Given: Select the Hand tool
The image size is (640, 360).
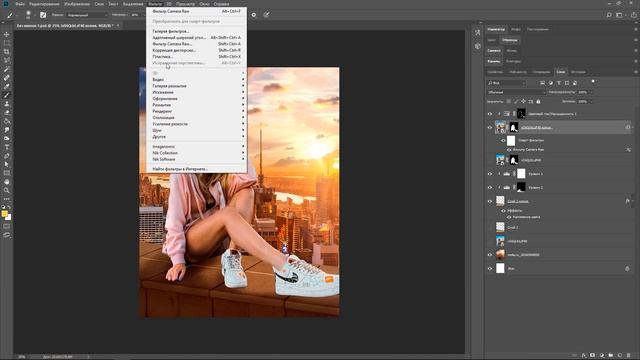Looking at the screenshot, I should [x=7, y=182].
